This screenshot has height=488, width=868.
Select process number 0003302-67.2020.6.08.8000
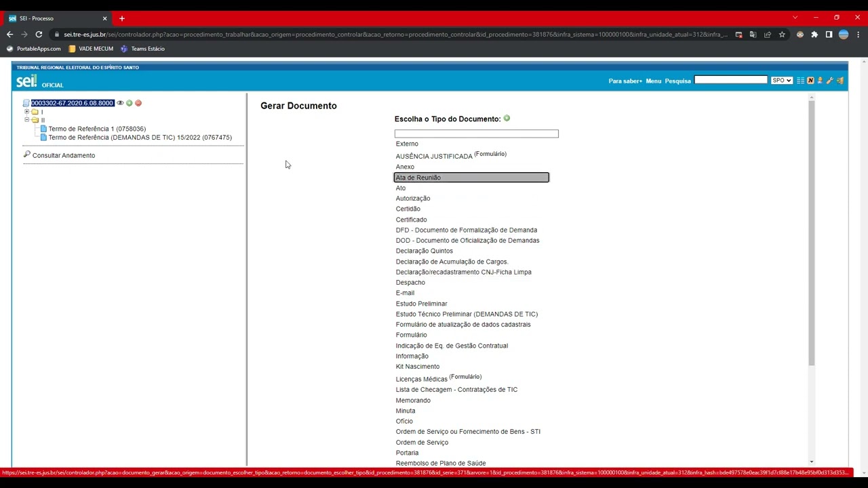pos(73,103)
